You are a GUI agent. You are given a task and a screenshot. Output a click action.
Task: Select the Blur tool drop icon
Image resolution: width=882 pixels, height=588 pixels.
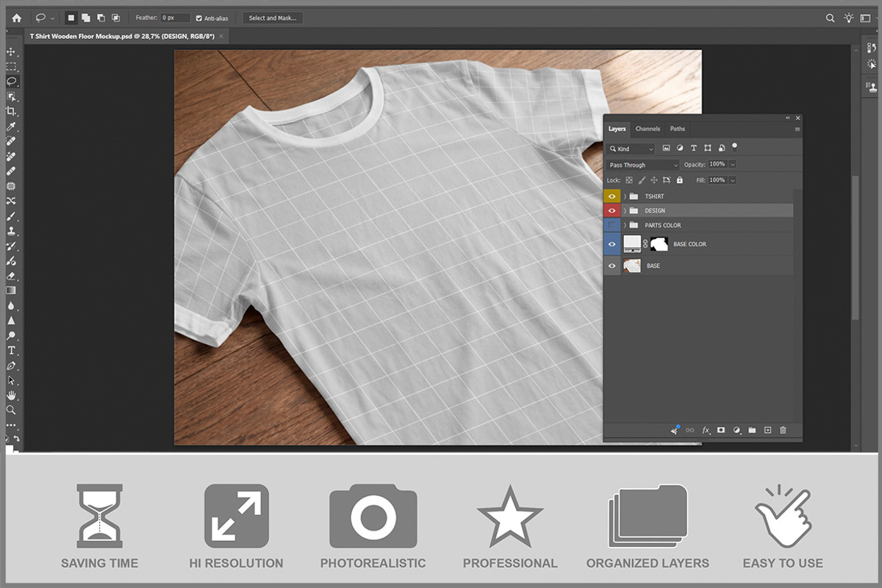click(11, 306)
